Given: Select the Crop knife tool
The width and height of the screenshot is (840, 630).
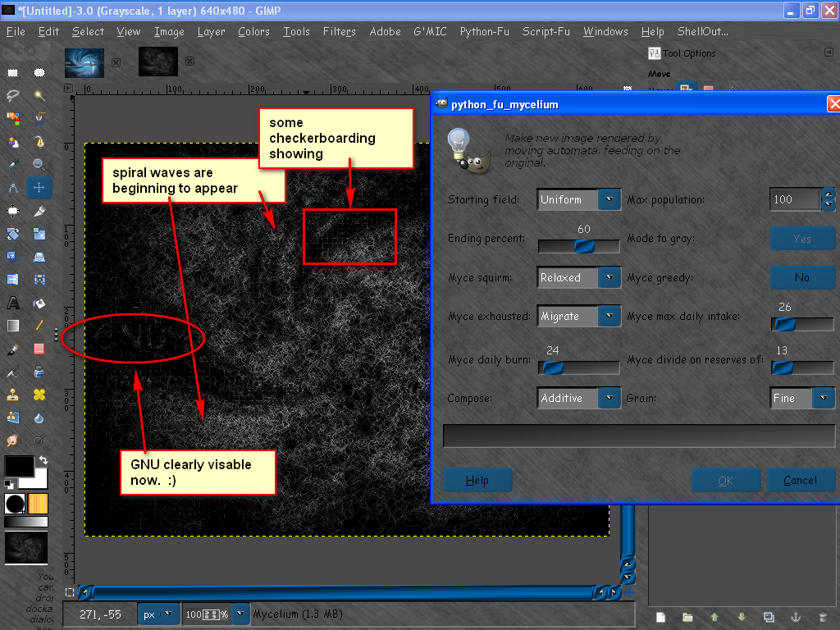Looking at the screenshot, I should click(x=39, y=211).
